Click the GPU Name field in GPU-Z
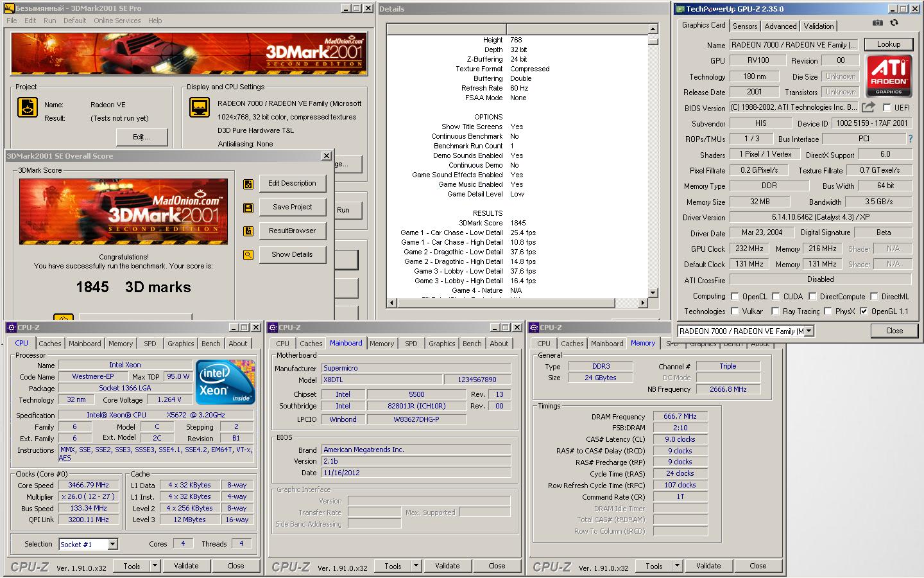Image resolution: width=924 pixels, height=578 pixels. coord(793,45)
